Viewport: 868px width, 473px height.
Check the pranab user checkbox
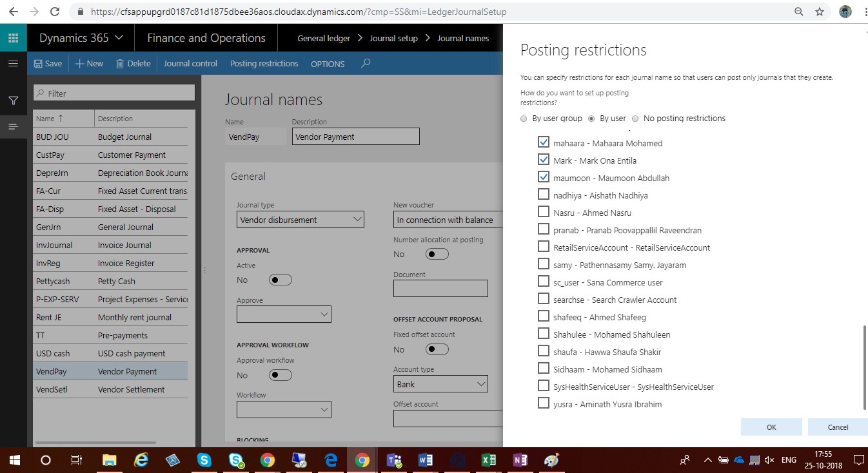pos(543,229)
